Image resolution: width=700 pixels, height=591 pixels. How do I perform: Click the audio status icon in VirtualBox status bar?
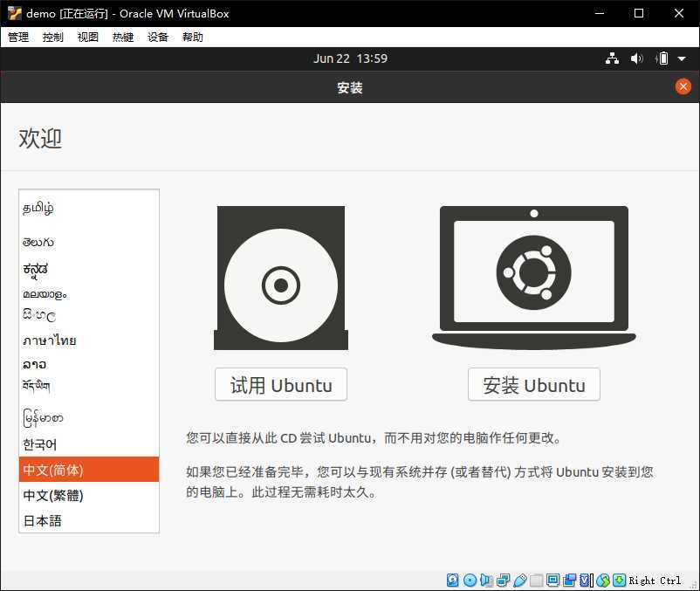(486, 580)
